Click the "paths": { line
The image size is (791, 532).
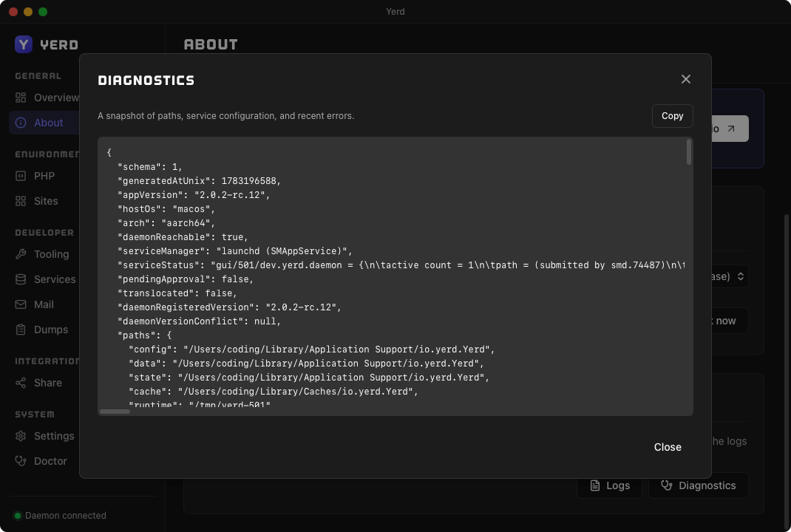tap(144, 335)
